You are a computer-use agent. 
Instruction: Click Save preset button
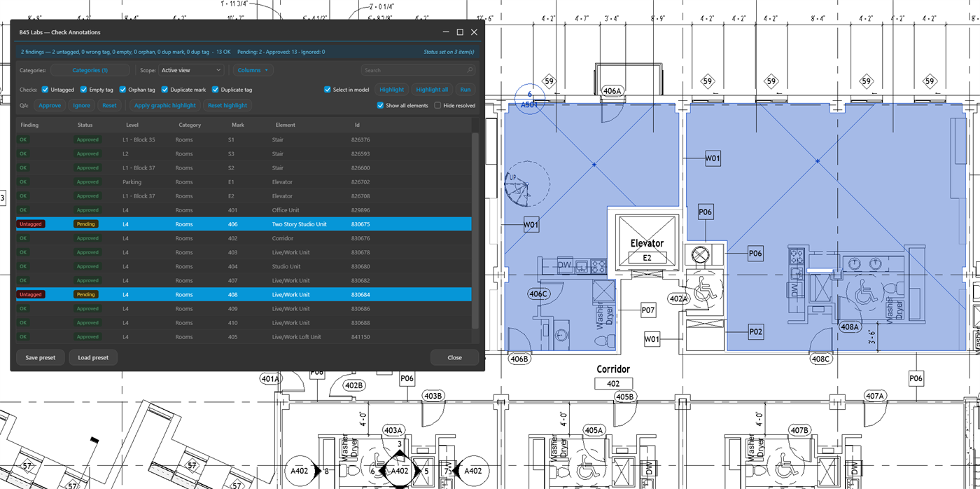pyautogui.click(x=41, y=357)
